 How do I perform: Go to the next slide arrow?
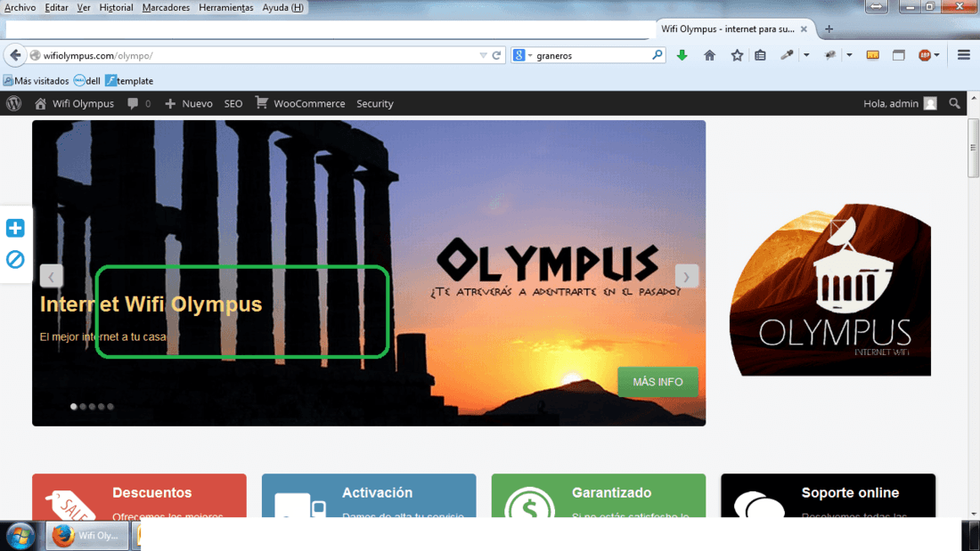coord(686,276)
